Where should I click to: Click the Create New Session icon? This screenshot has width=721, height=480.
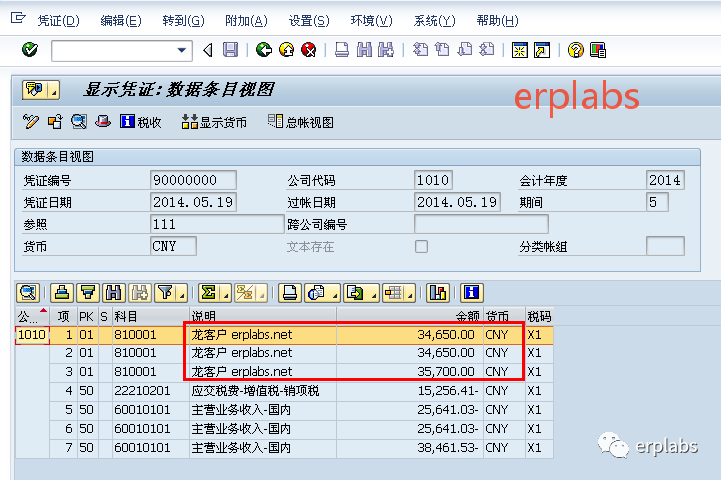pyautogui.click(x=520, y=50)
